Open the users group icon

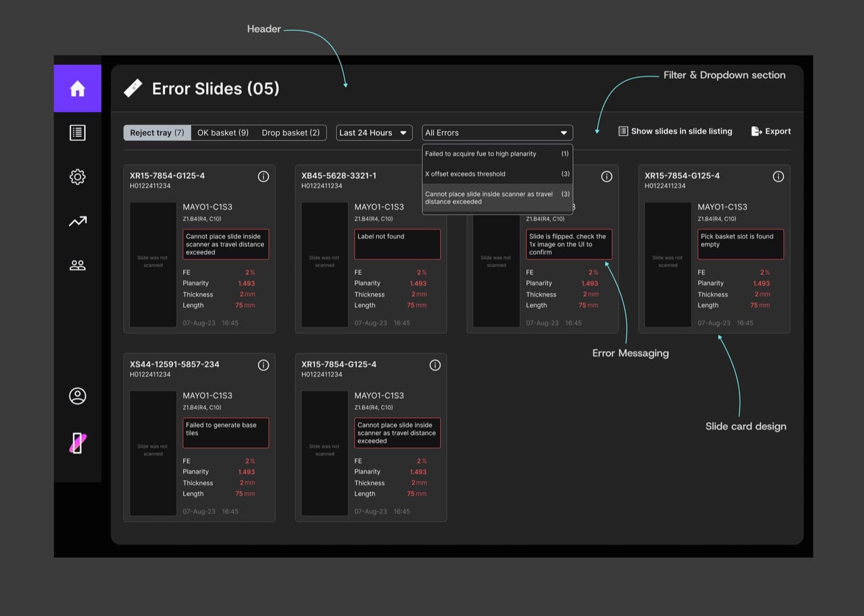coord(77,265)
